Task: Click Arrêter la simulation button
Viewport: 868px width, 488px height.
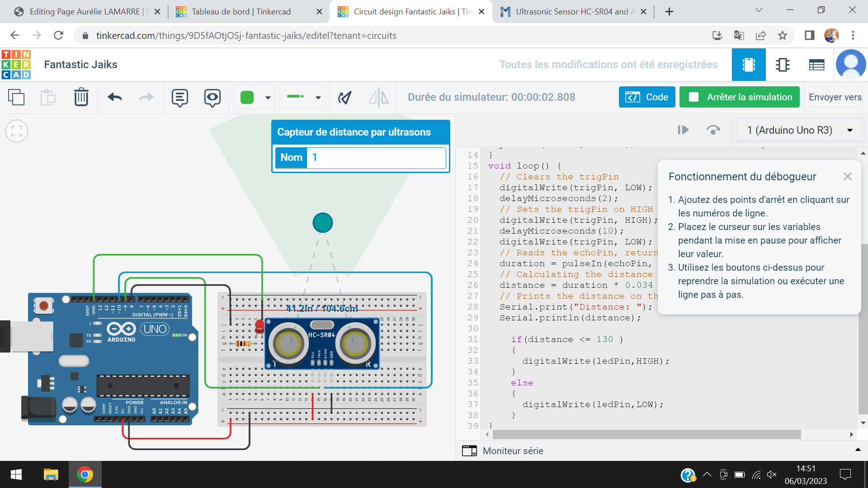Action: pos(740,97)
